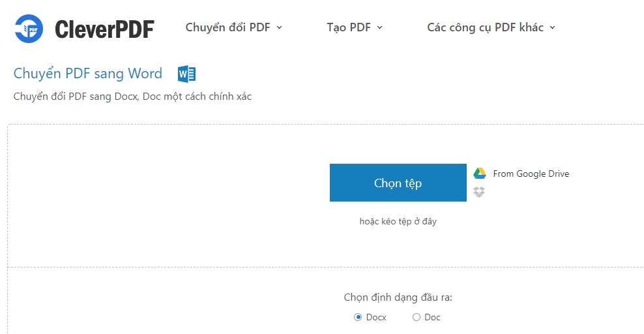
Task: Click the Word document icon
Action: coord(186,74)
